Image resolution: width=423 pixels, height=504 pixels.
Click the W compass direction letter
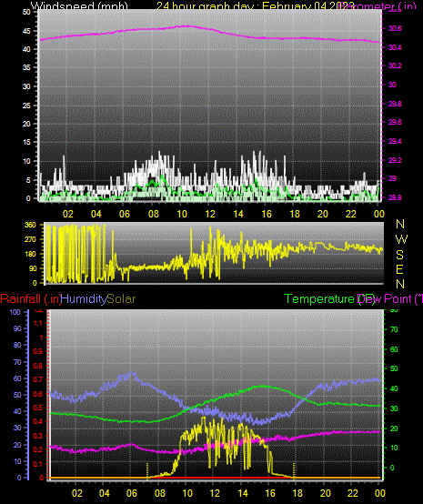(x=401, y=239)
